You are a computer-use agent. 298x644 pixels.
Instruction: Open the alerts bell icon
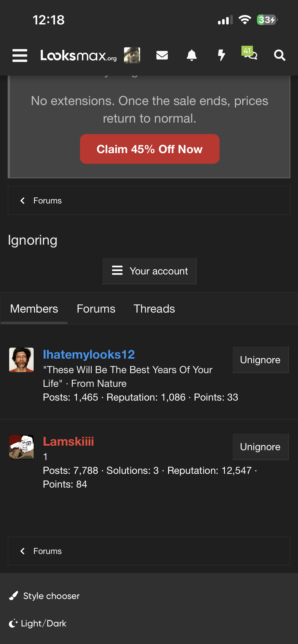192,55
